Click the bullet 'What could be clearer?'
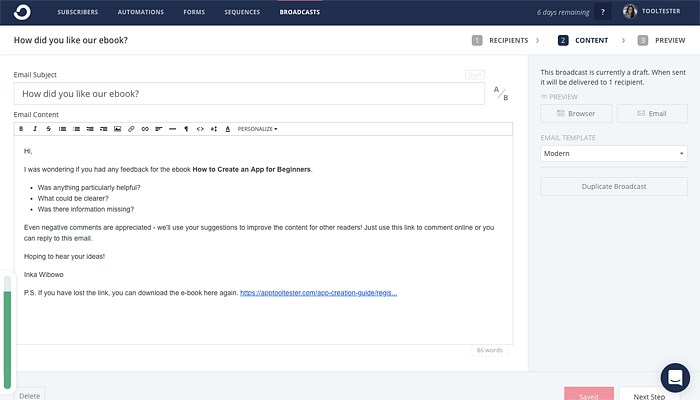 coord(73,199)
